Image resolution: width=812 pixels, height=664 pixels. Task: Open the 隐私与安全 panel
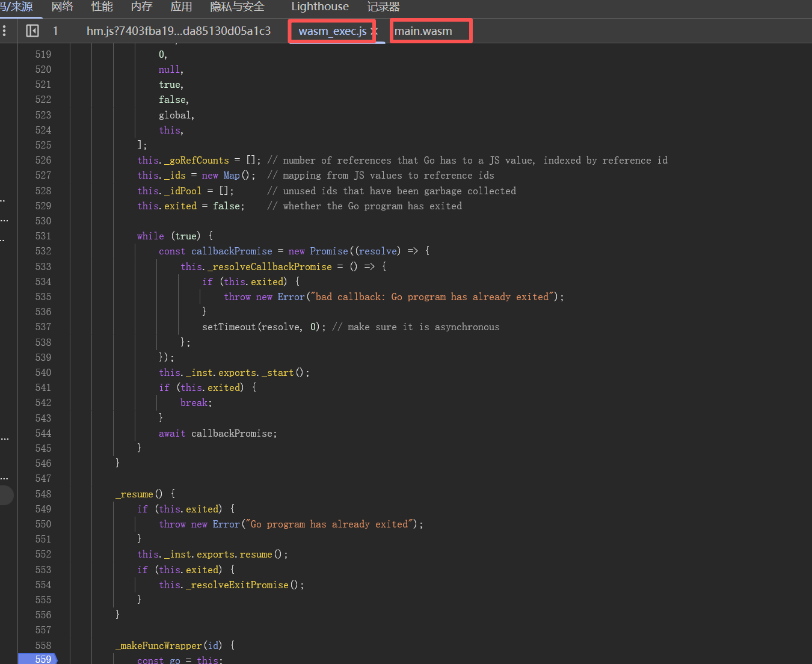[x=237, y=7]
